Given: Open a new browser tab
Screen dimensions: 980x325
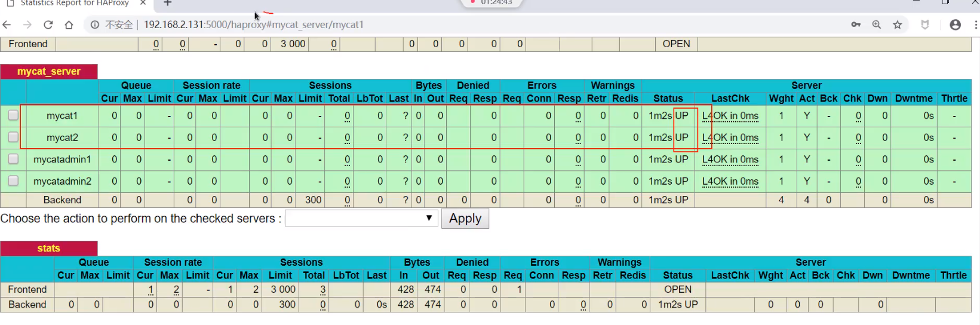Looking at the screenshot, I should coord(168,4).
